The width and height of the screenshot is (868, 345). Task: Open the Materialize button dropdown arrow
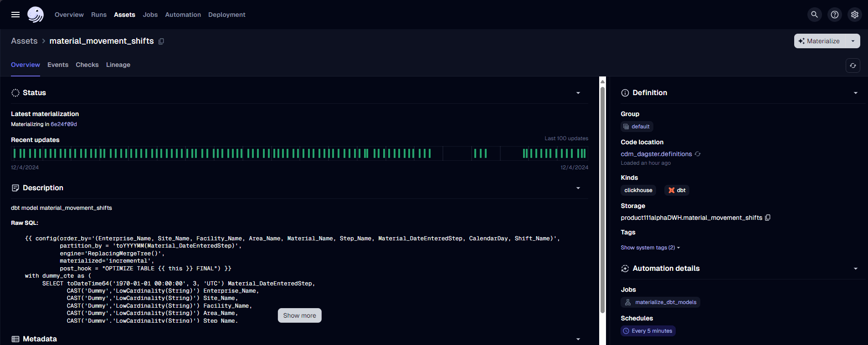point(853,41)
